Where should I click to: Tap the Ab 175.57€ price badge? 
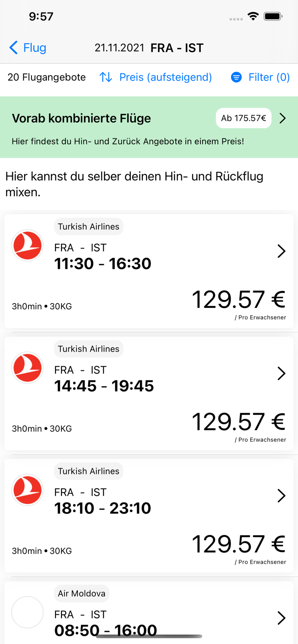pos(243,118)
